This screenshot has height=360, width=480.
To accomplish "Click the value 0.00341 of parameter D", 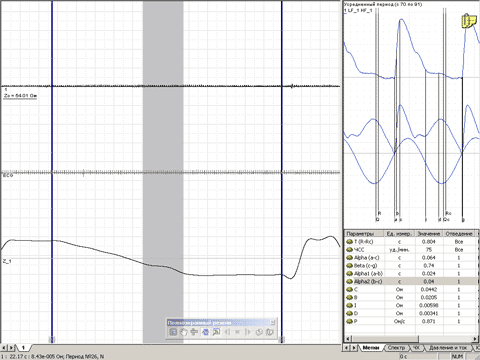I will coord(429,313).
